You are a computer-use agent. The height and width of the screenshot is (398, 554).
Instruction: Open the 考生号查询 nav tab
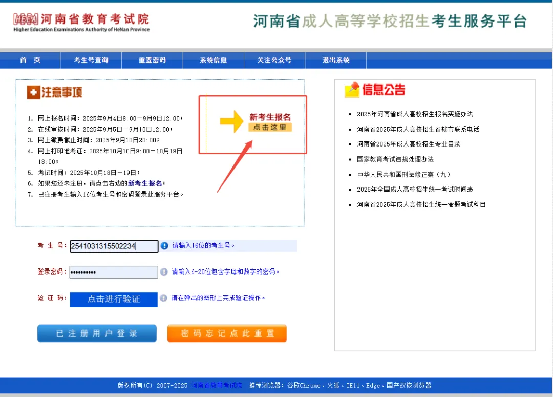pyautogui.click(x=91, y=60)
